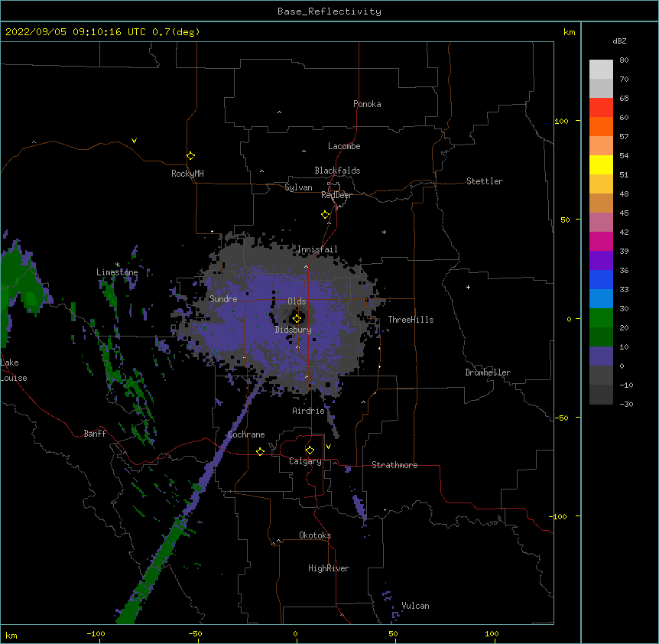Click the white asterisk east of Innisfail
This screenshot has width=659, height=644.
384,232
